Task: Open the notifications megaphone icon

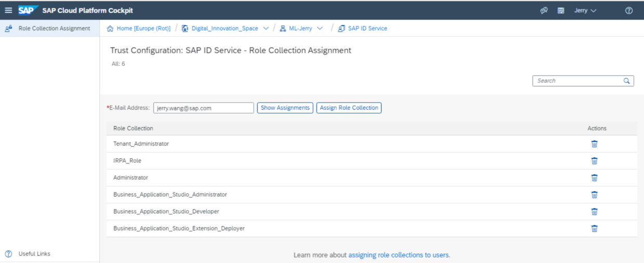Action: [x=544, y=10]
